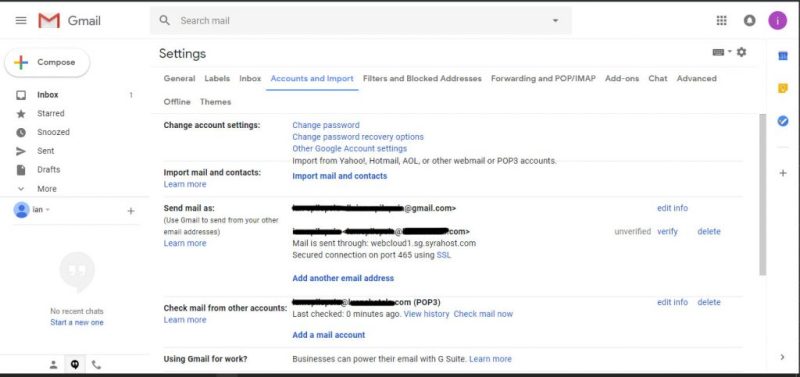Edit info for the gmail.com address
The width and height of the screenshot is (800, 377).
click(672, 208)
